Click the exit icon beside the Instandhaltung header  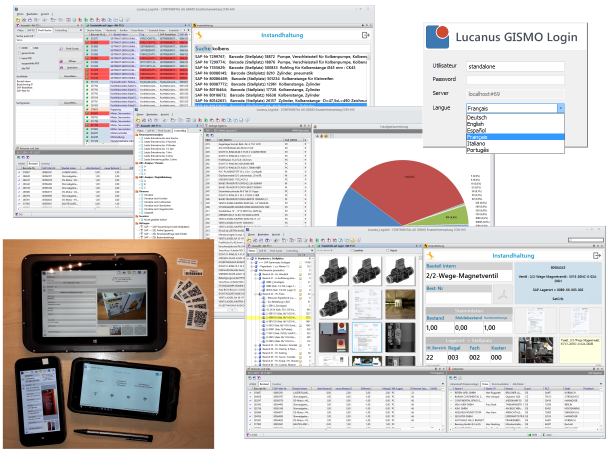366,34
